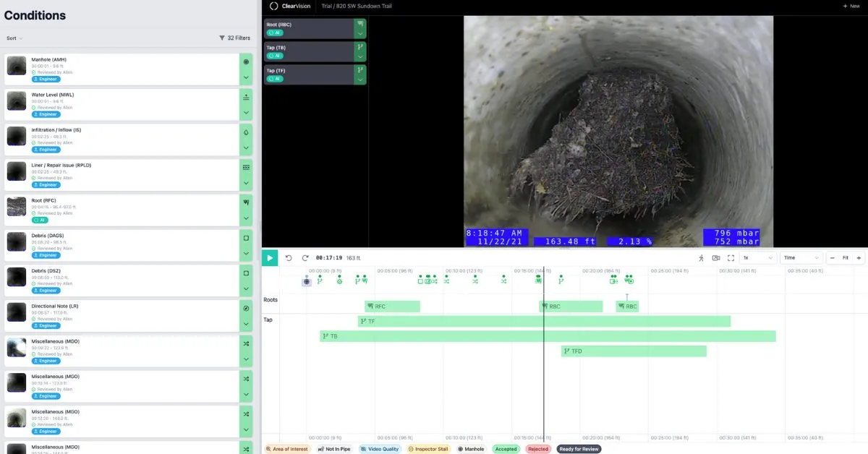Expand the Water Level (MWL) card chevron
The height and width of the screenshot is (454, 868).
click(x=246, y=113)
